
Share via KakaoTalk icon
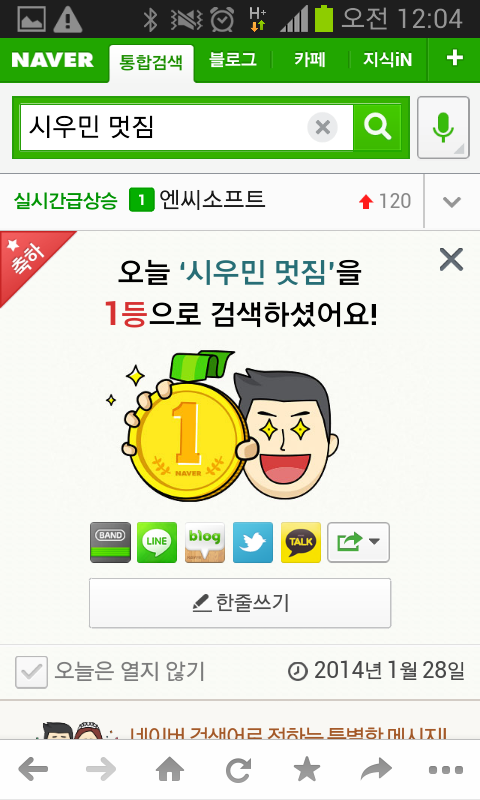[301, 542]
